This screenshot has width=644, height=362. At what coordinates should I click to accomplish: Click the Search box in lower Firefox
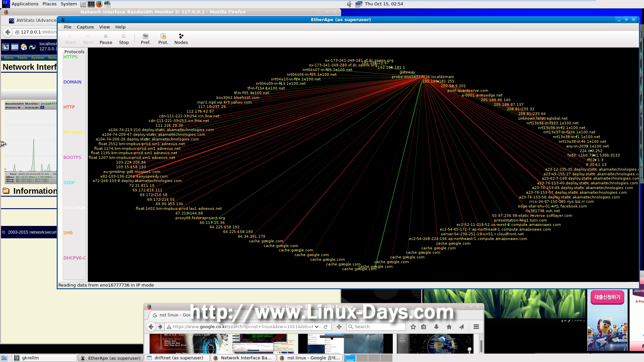pos(376,326)
